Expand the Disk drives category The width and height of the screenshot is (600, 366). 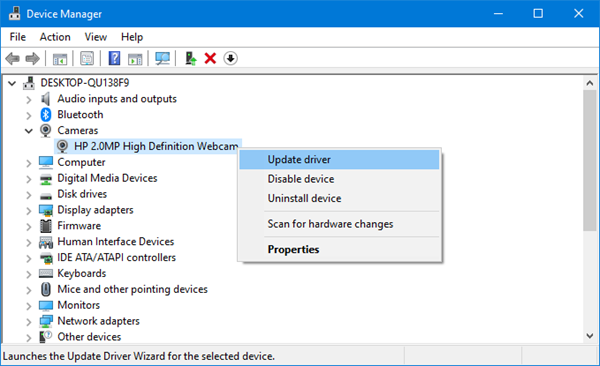pyautogui.click(x=29, y=195)
